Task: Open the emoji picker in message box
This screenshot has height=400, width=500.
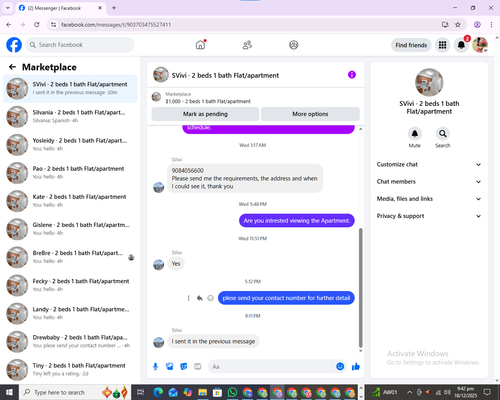Action: 340,367
